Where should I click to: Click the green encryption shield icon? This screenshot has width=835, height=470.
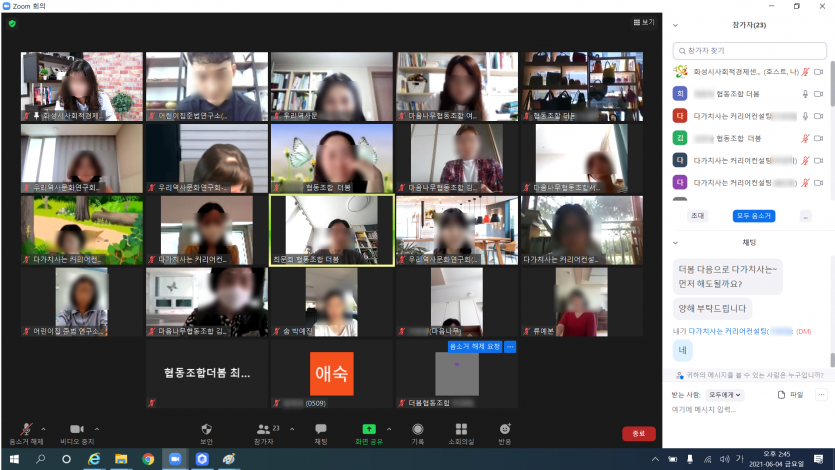[x=12, y=23]
